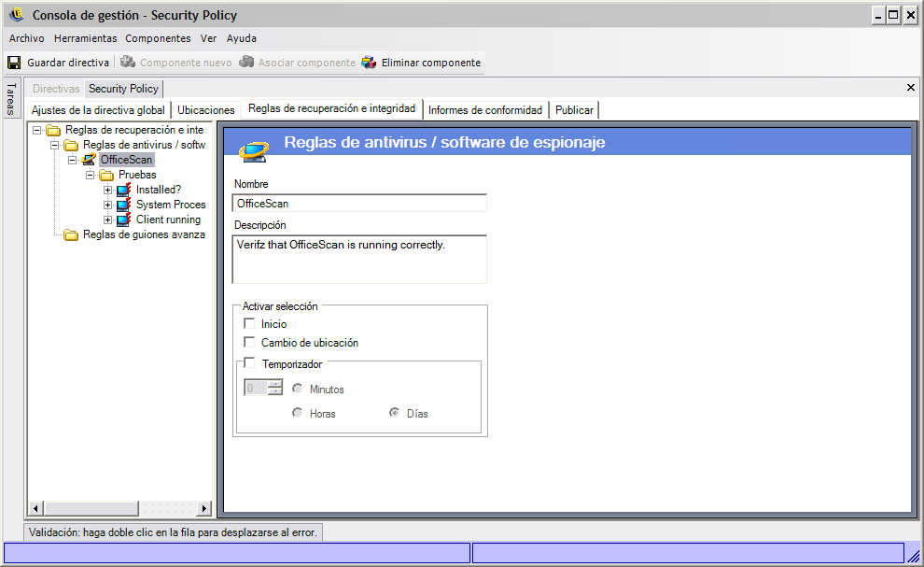The width and height of the screenshot is (924, 567).
Task: Select the OfficeScan tree item
Action: click(x=126, y=160)
